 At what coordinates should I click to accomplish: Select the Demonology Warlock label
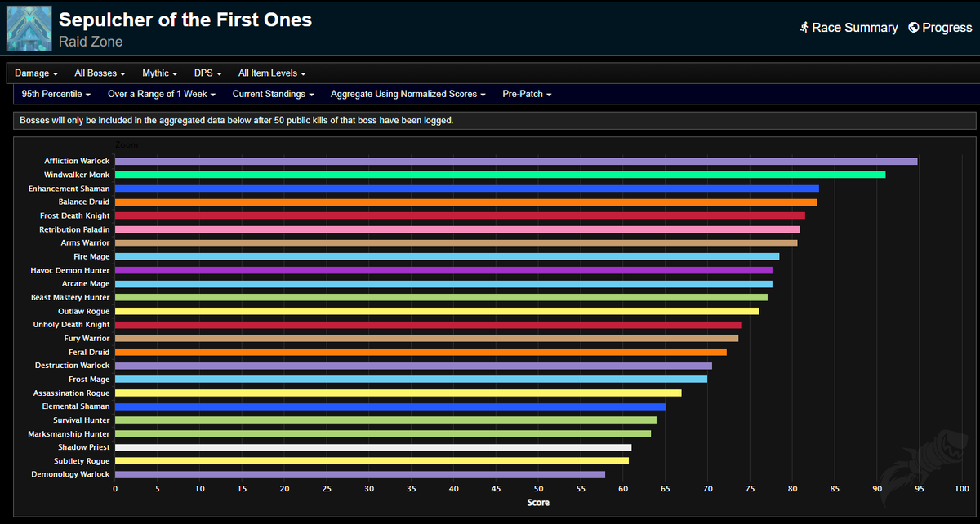(70, 474)
